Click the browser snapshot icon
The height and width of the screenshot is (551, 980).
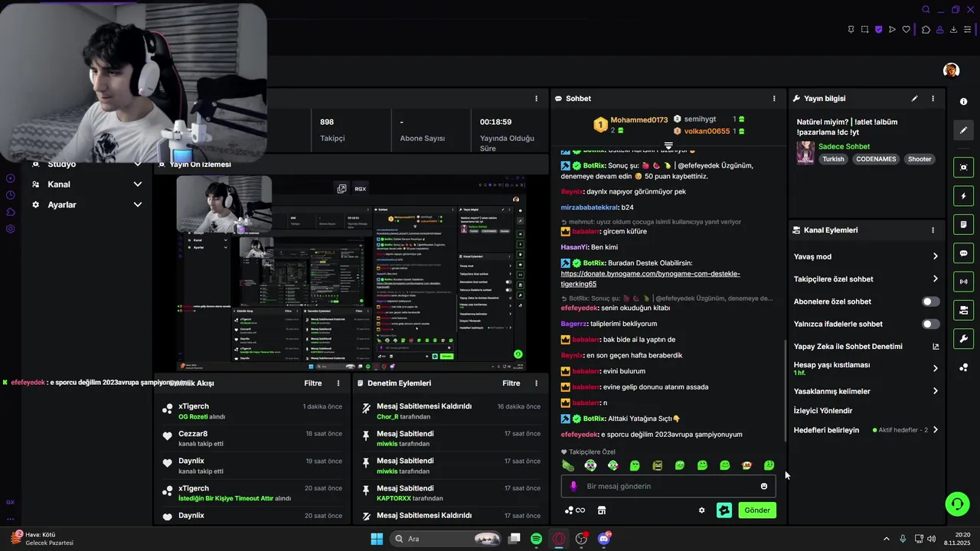864,30
